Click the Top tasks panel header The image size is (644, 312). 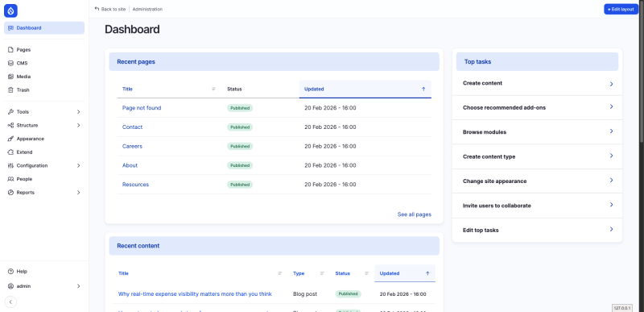click(x=537, y=61)
